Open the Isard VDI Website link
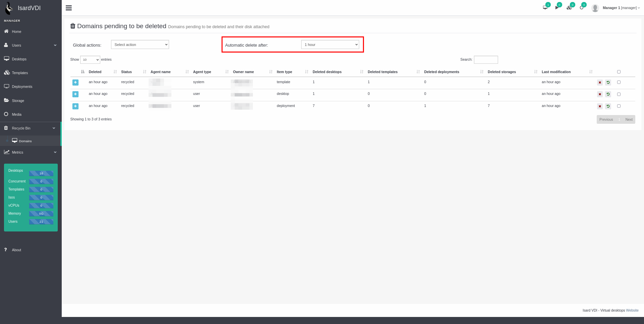Viewport: 644px width, 324px height. 632,310
